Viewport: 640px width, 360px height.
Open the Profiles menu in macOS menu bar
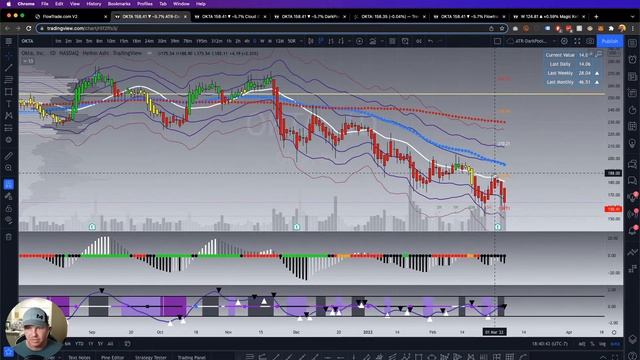pos(144,4)
